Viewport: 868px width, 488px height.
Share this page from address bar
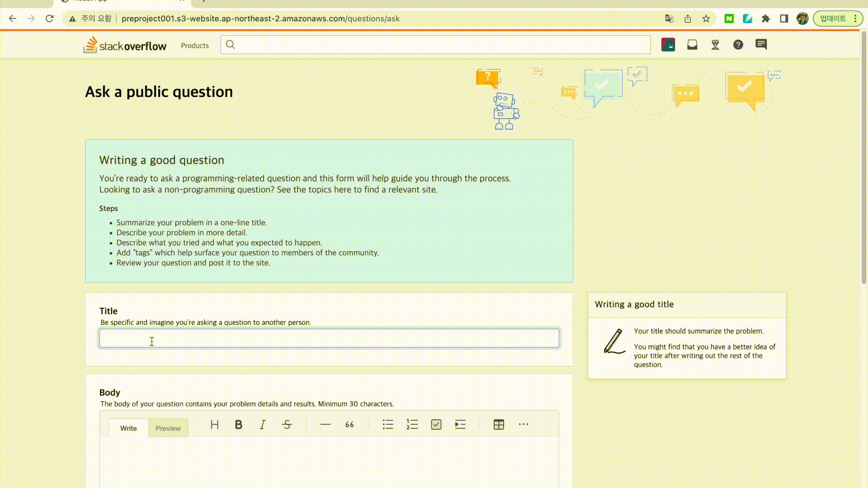(x=688, y=19)
